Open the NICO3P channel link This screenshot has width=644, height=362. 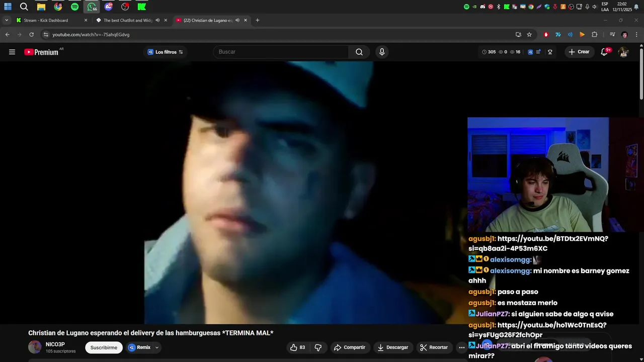55,344
